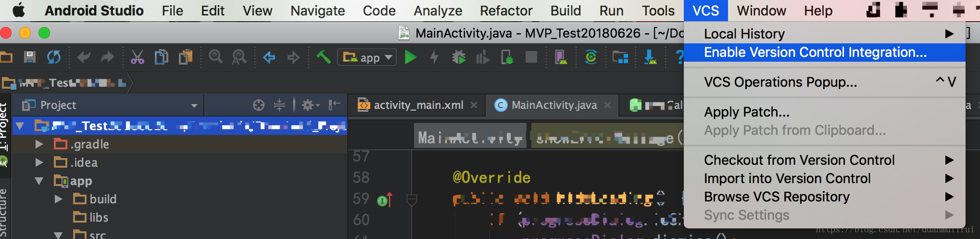Click line number 58 in gutter

(x=361, y=178)
